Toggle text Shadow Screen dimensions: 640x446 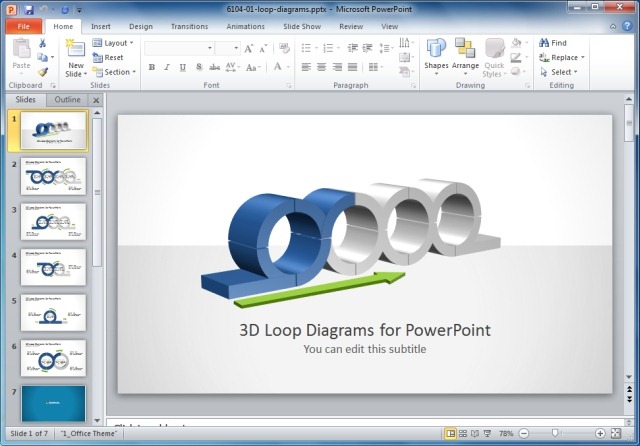pos(199,67)
